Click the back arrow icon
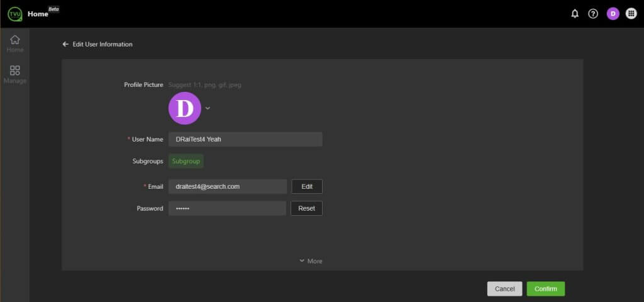 65,45
